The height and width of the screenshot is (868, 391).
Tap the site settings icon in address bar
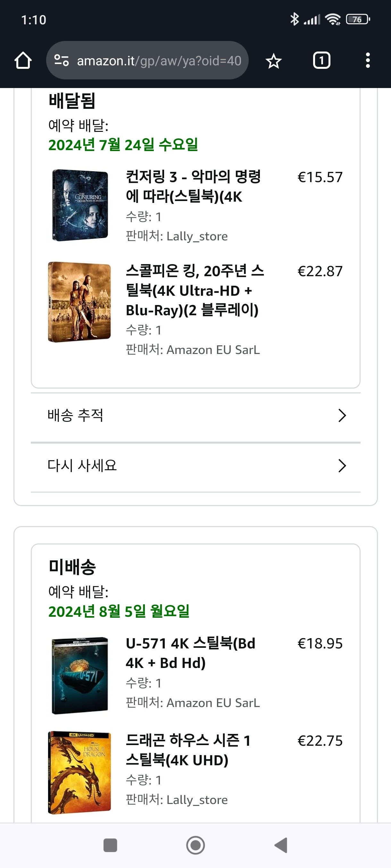click(62, 61)
